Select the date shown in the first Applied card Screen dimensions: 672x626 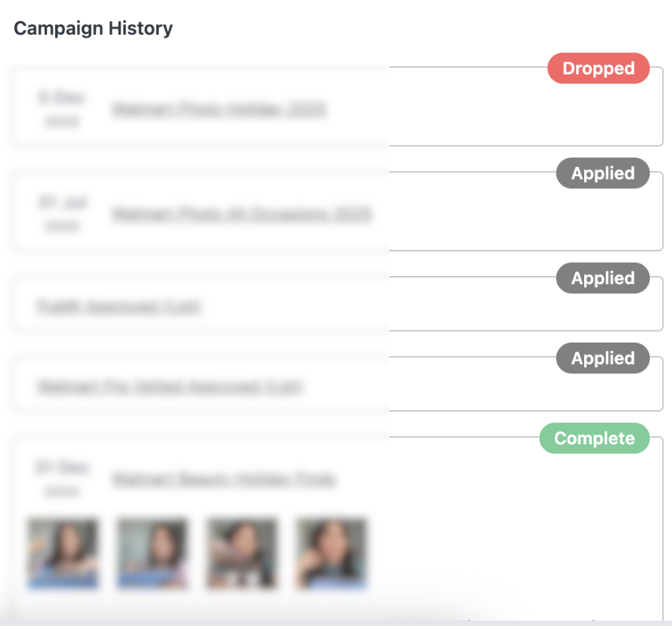point(62,213)
